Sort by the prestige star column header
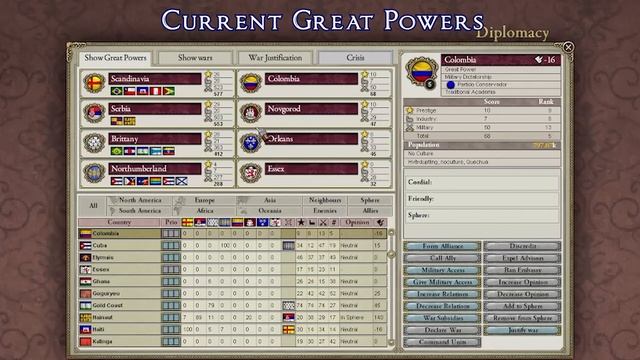 pos(301,222)
